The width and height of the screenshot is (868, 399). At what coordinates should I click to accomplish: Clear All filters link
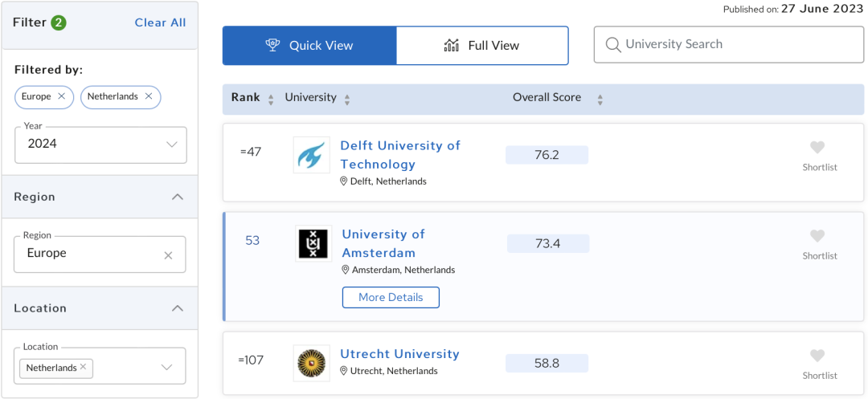pyautogui.click(x=160, y=22)
